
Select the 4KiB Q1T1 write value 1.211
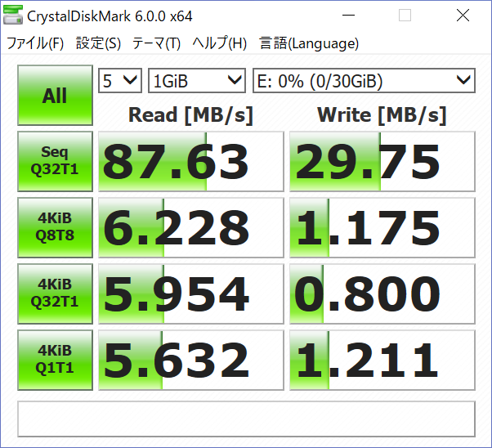[382, 360]
